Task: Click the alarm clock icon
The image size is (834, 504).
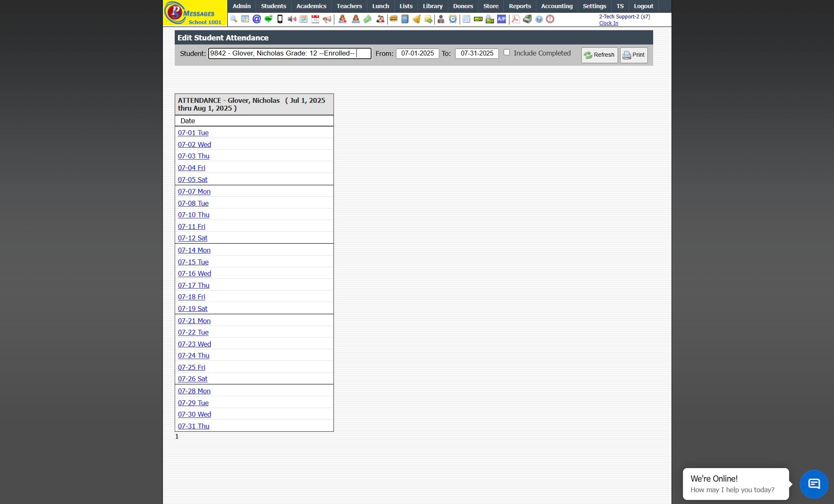Action: pyautogui.click(x=453, y=19)
